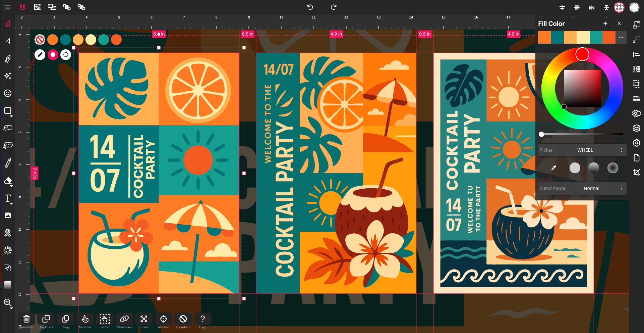Open the Layers panel icon
644x333 pixels.
point(636,128)
